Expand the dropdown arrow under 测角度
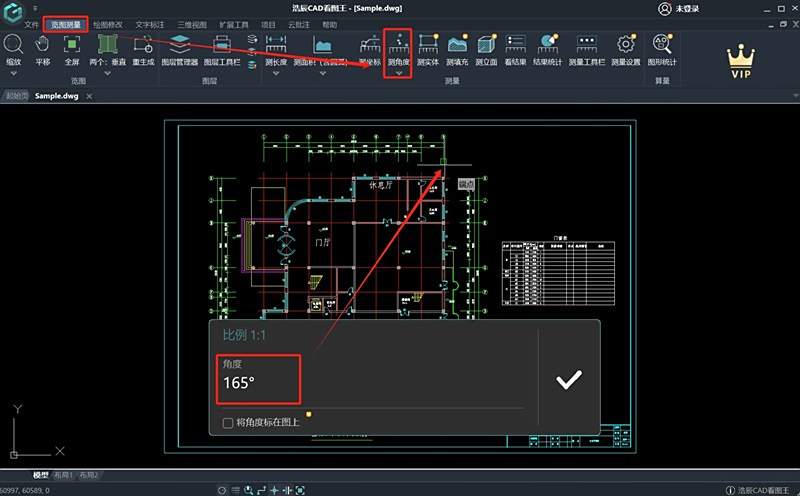 [398, 73]
